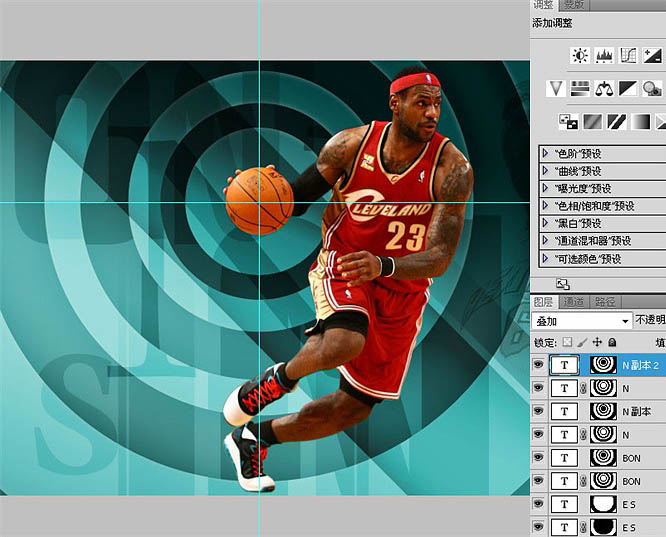Image resolution: width=666 pixels, height=537 pixels.
Task: Click the red headband in the canvas
Action: pyautogui.click(x=415, y=82)
